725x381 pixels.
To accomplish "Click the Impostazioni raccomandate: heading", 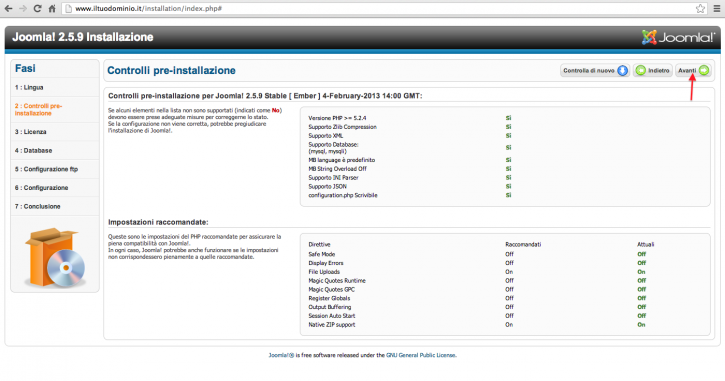I will point(158,222).
